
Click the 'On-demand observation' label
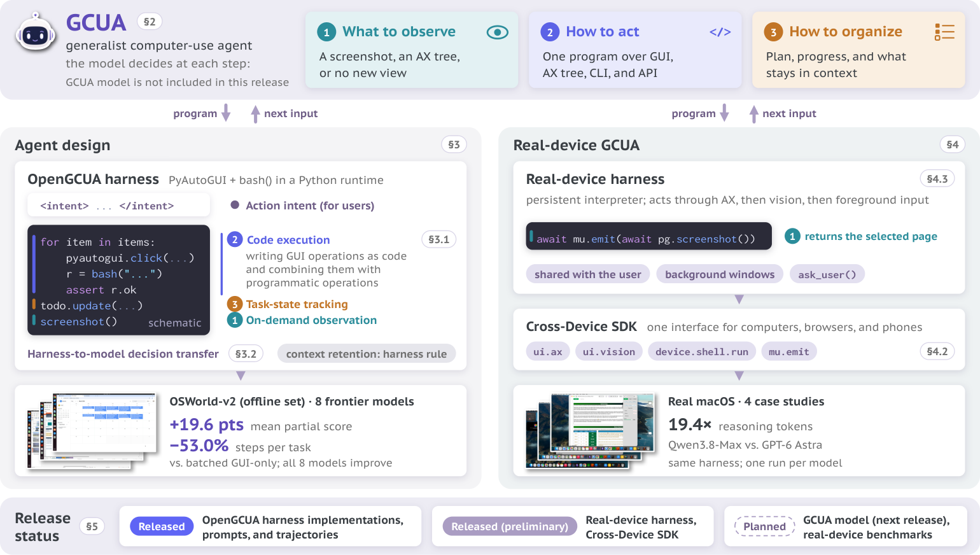pyautogui.click(x=311, y=320)
